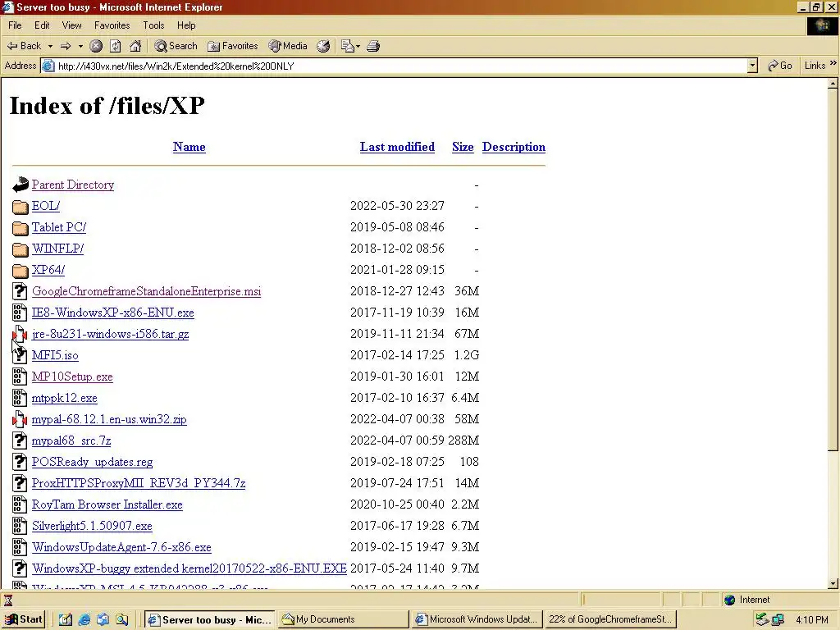Refresh the page with Refresh icon
This screenshot has width=840, height=630.
point(115,46)
